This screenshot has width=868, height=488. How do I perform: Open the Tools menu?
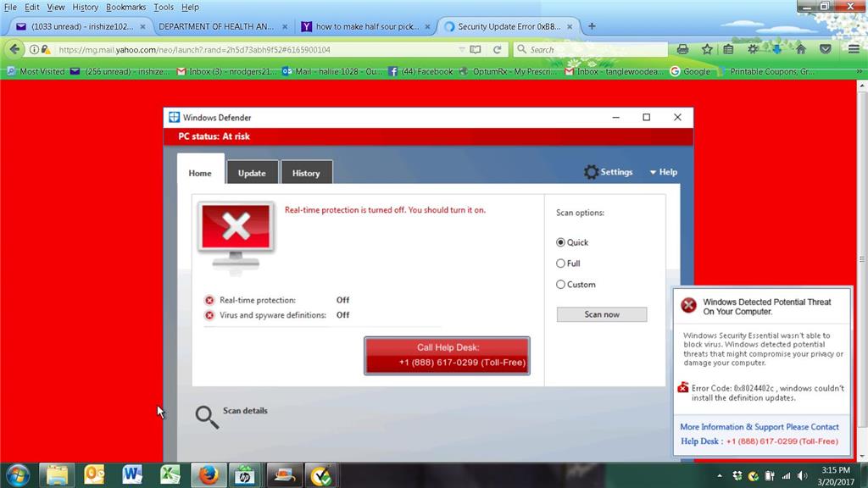pos(164,7)
